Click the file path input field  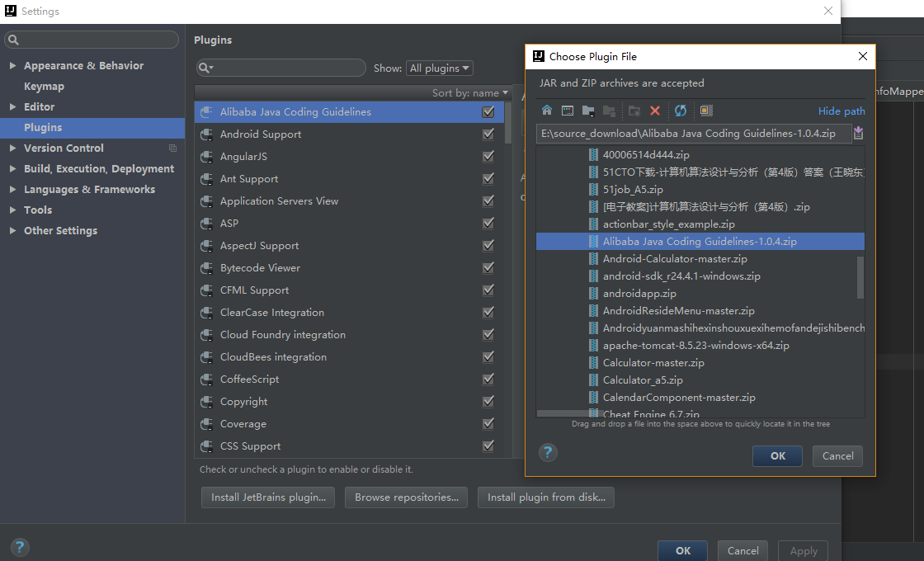pos(694,134)
